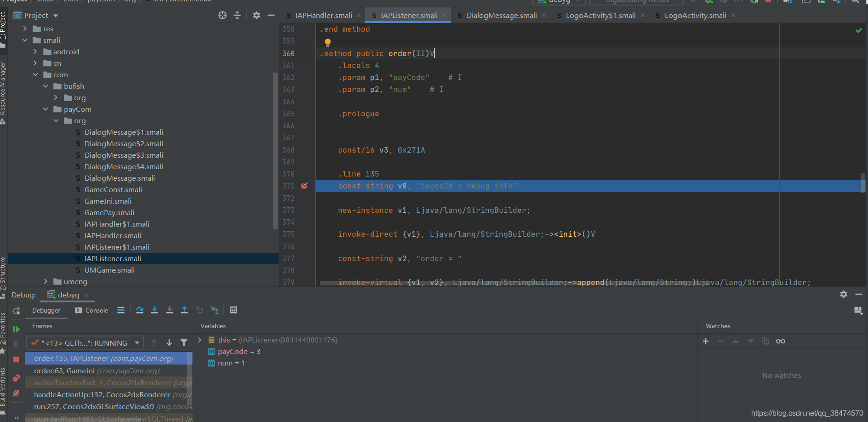868x422 pixels.
Task: Switch to IAPHandler.smali tab
Action: (324, 15)
